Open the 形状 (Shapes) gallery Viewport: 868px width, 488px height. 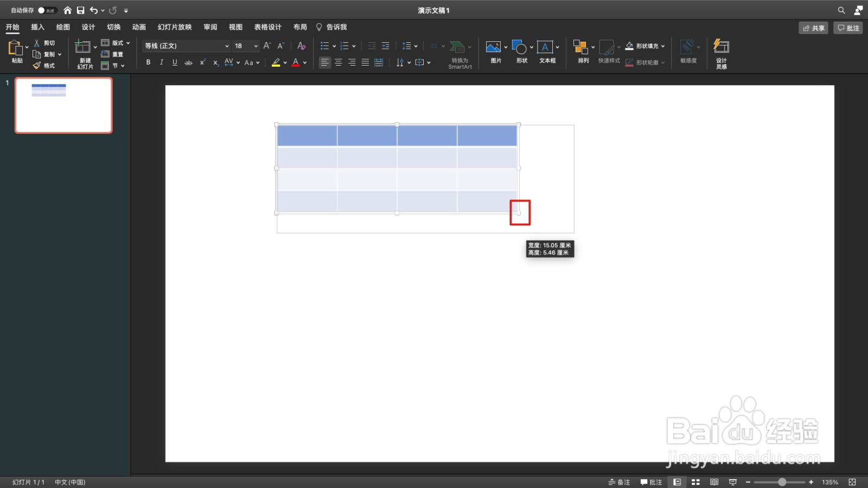click(522, 52)
